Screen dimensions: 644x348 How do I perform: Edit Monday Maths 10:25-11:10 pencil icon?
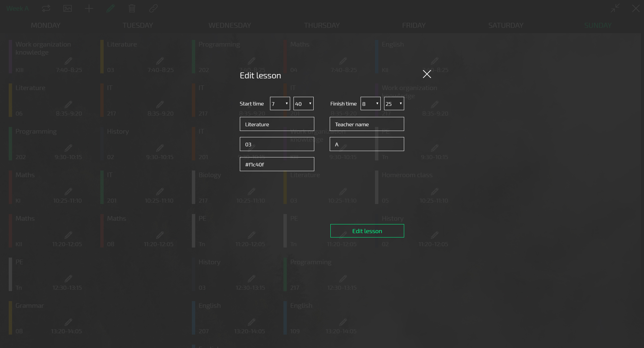[x=68, y=192]
